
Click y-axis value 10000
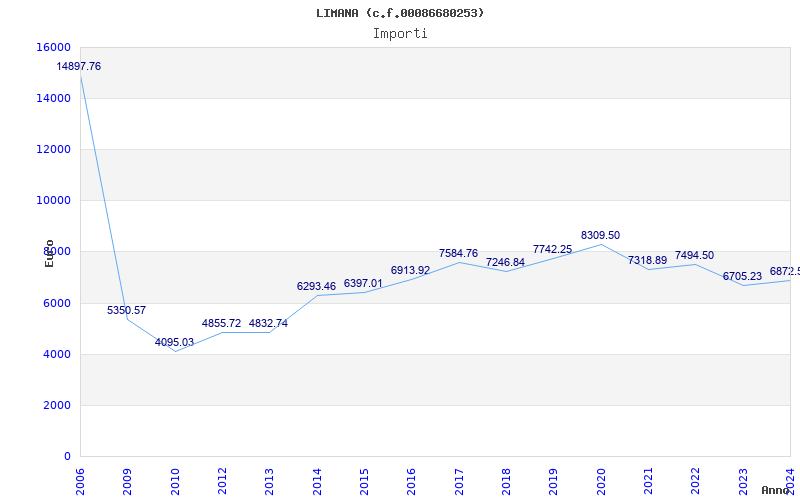(x=54, y=201)
